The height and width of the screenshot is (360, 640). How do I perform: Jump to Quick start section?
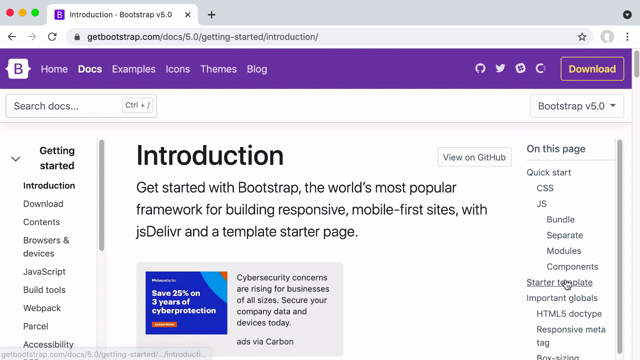coord(549,172)
